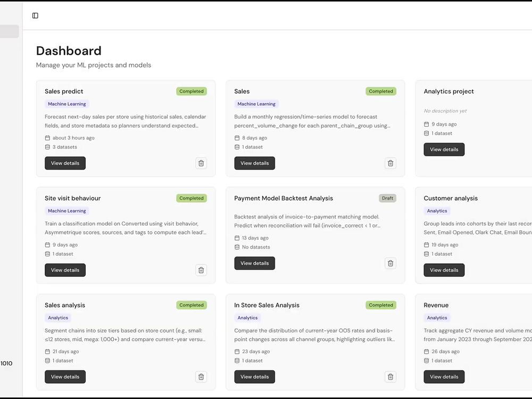This screenshot has height=399, width=532.
Task: View details of Payment Model Backtest Analysis
Action: (x=254, y=263)
